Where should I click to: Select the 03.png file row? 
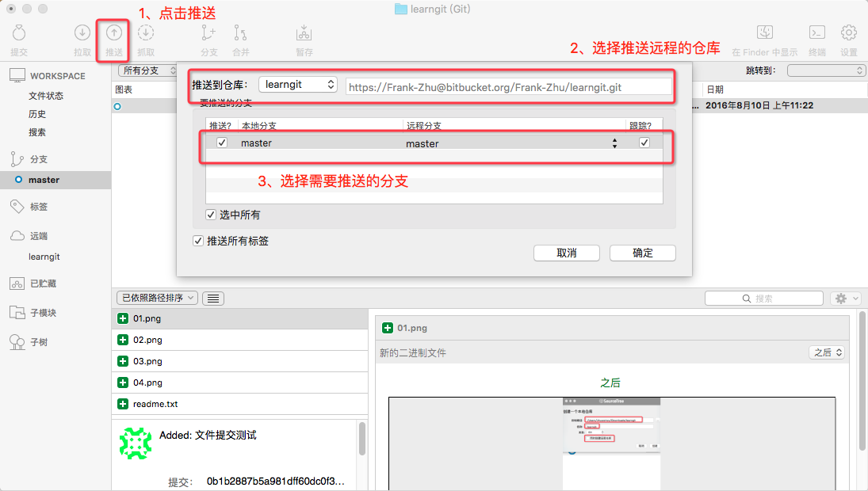pyautogui.click(x=239, y=361)
